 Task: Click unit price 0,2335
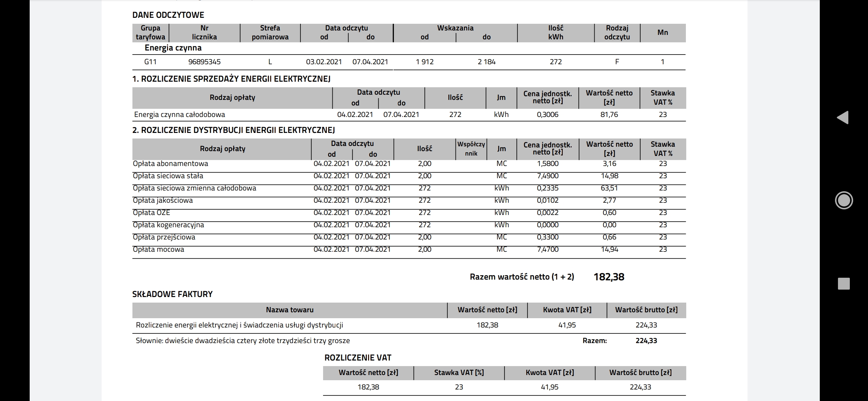click(548, 188)
